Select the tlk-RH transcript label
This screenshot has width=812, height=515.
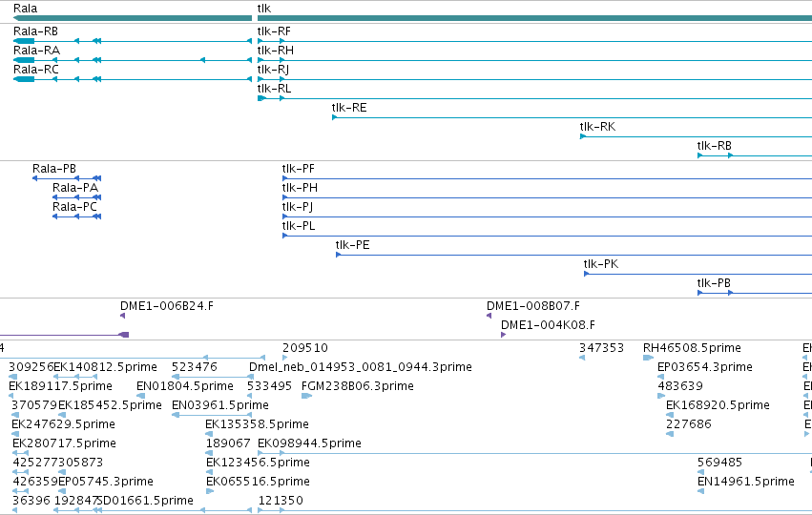[x=276, y=51]
